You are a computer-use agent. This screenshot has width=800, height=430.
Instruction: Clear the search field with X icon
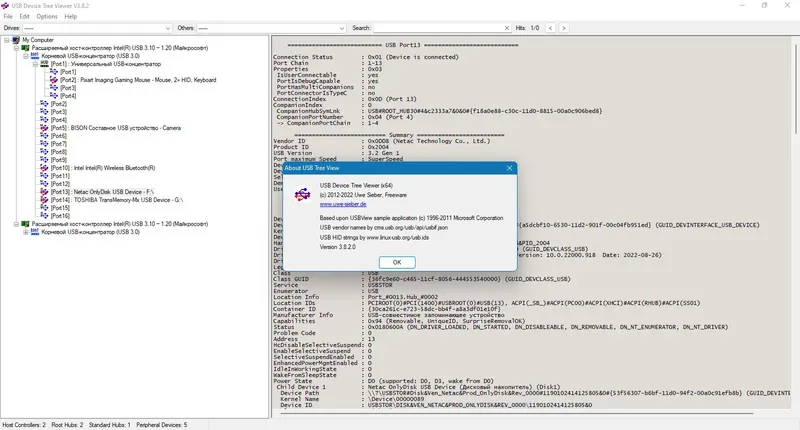[507, 28]
